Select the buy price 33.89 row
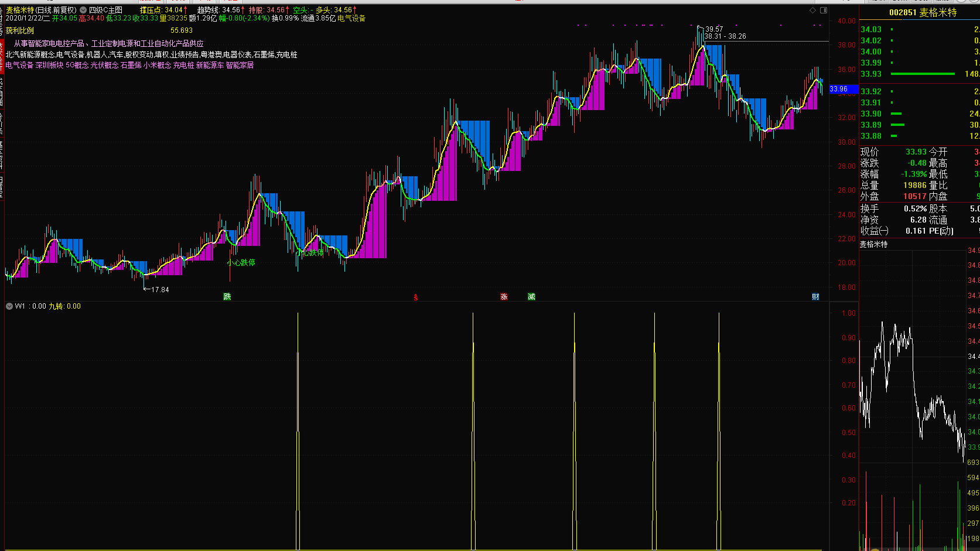980x551 pixels. coord(920,125)
